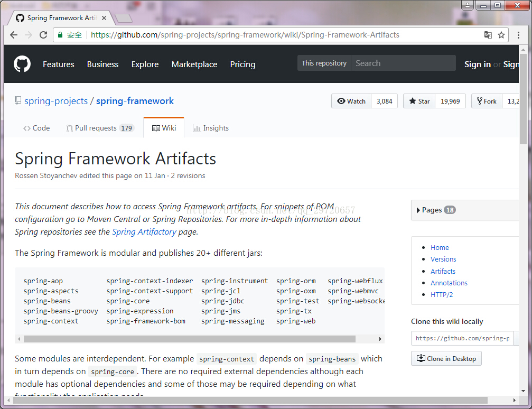
Task: Open the Versions wiki link
Action: tap(443, 259)
